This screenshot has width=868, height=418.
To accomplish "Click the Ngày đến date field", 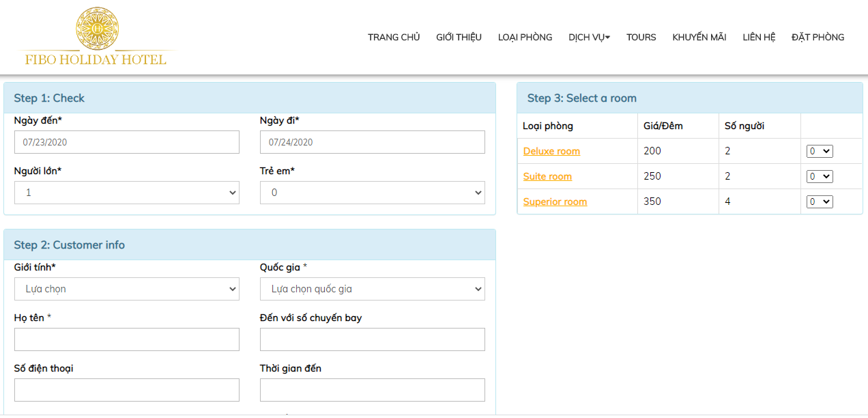I will (x=126, y=142).
